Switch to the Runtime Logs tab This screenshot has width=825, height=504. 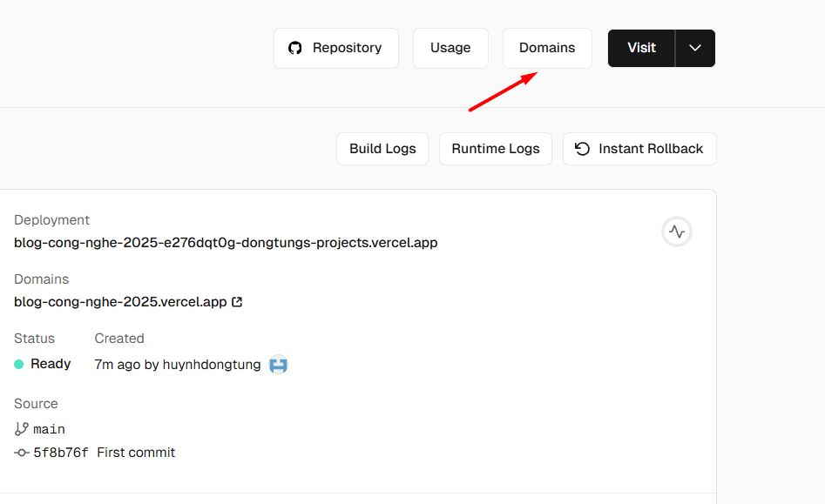[x=495, y=148]
